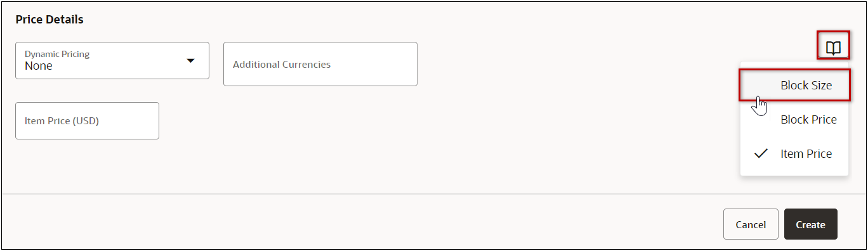Select Block Price in the popup menu
Image resolution: width=868 pixels, height=251 pixels.
[x=794, y=119]
